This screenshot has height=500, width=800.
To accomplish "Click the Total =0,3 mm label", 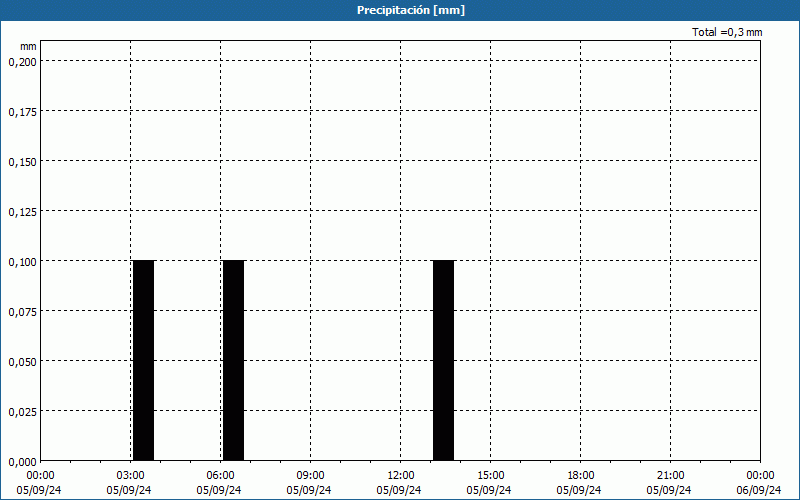I will click(x=727, y=32).
